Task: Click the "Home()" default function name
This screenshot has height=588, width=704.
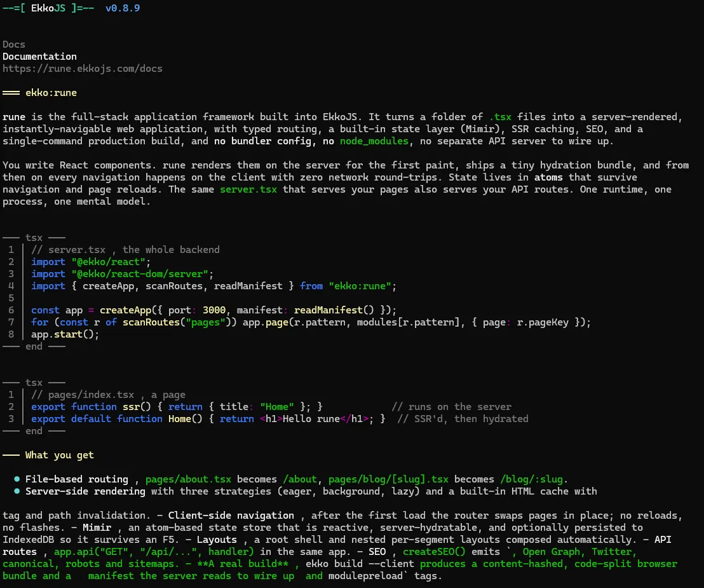Action: (186, 419)
